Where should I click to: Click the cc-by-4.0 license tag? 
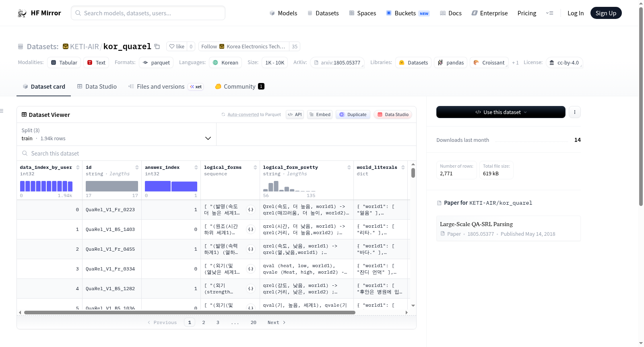coord(564,62)
